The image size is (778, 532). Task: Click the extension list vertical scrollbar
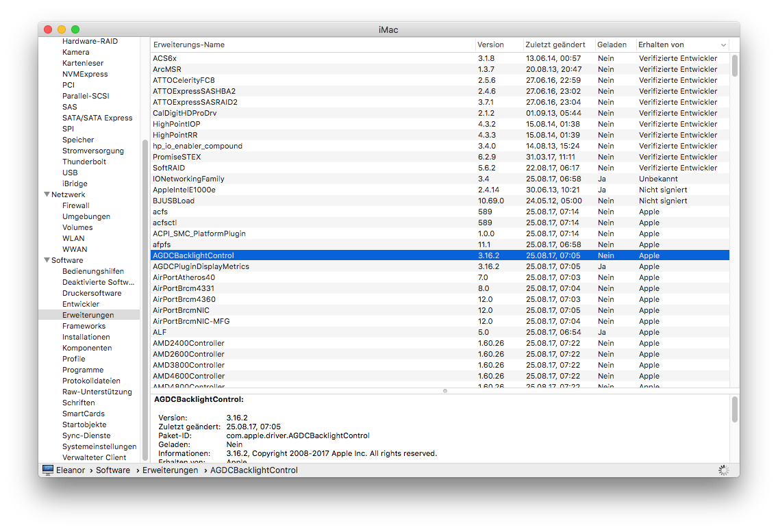click(x=734, y=66)
